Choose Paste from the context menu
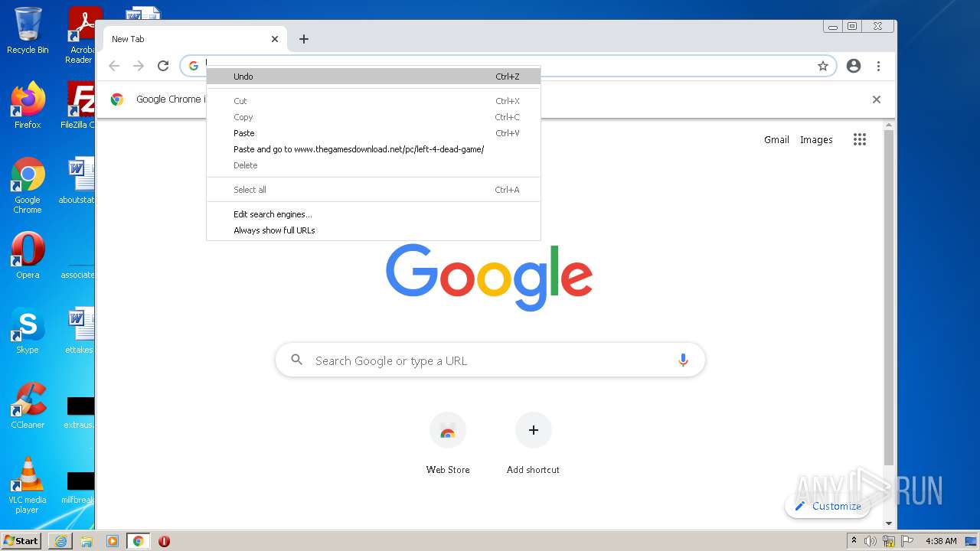Screen dimensions: 980x551 (x=374, y=133)
